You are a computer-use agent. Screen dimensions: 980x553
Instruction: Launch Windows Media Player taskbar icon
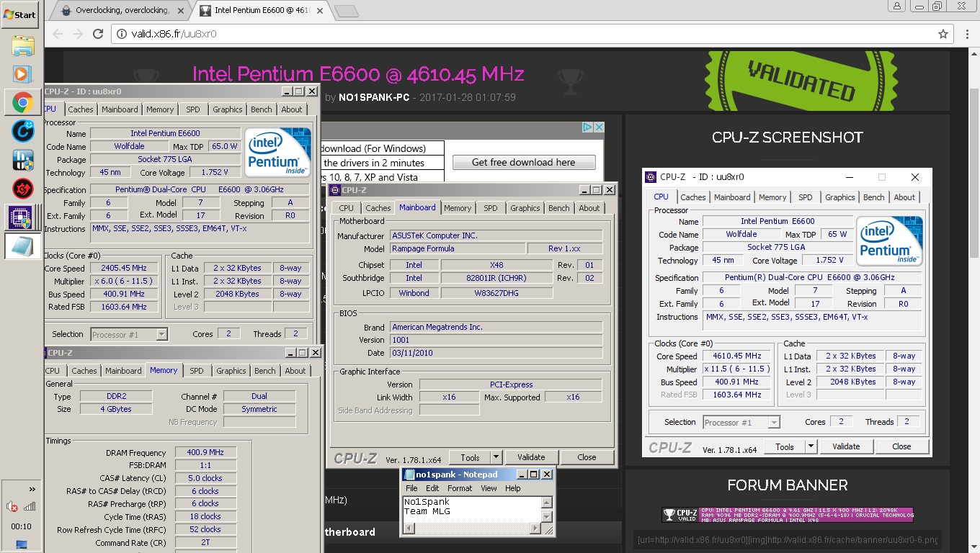tap(22, 74)
